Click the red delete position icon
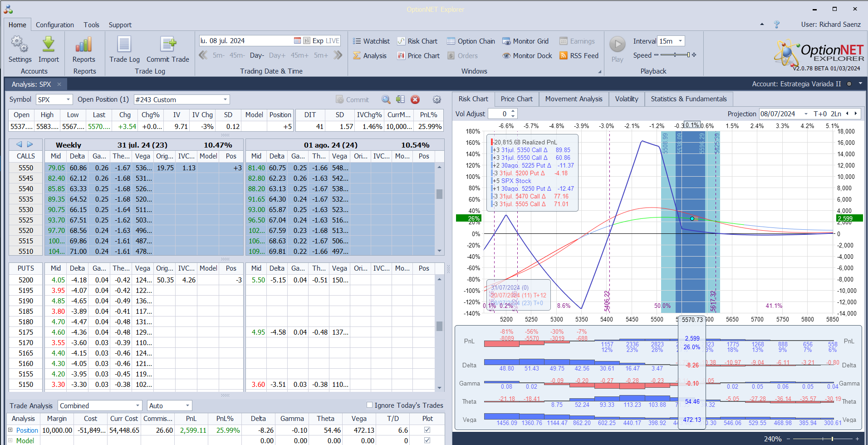The width and height of the screenshot is (868, 445). tap(415, 100)
